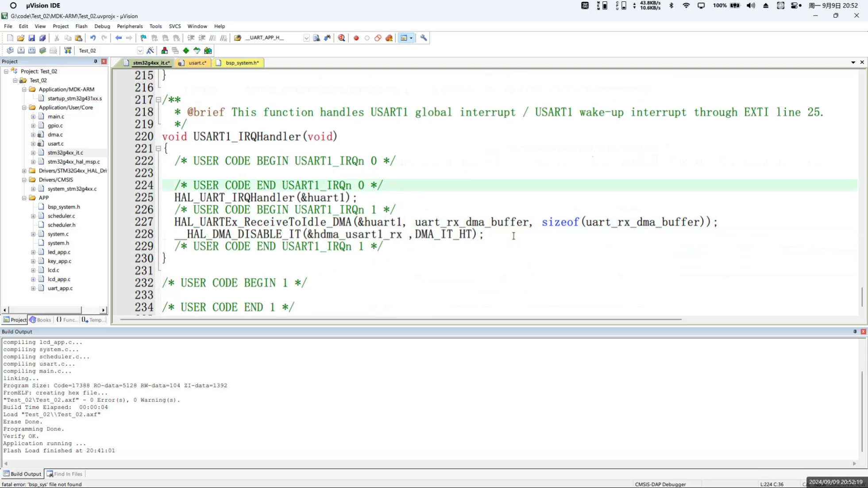The image size is (868, 488).
Task: Open the Test_02 target dropdown
Action: (140, 50)
